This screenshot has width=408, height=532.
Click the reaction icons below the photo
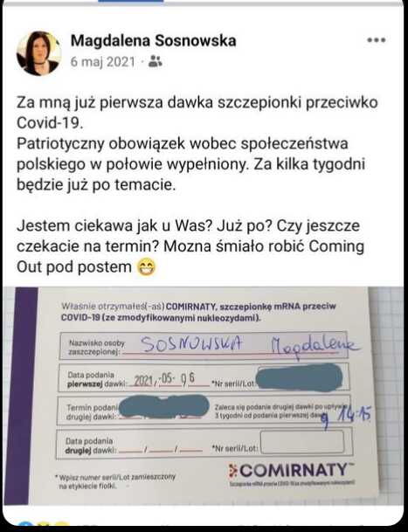point(43,524)
